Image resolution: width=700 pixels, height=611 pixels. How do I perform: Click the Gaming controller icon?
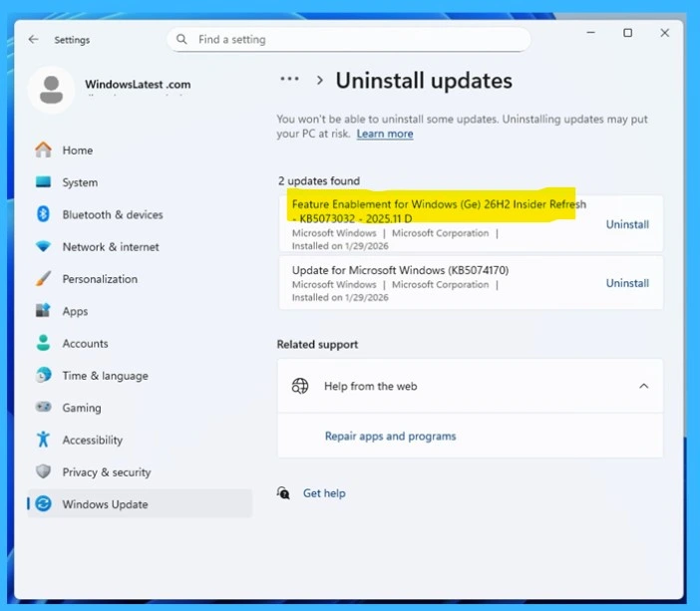[43, 407]
